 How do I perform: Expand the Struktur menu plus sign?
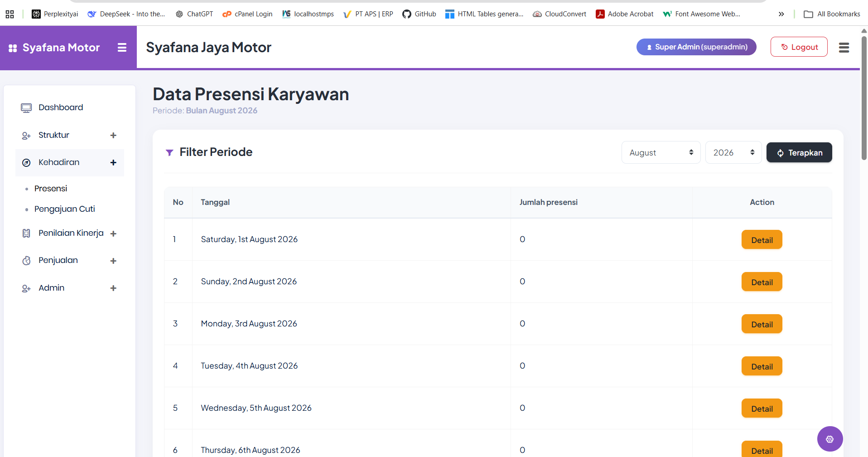(113, 136)
